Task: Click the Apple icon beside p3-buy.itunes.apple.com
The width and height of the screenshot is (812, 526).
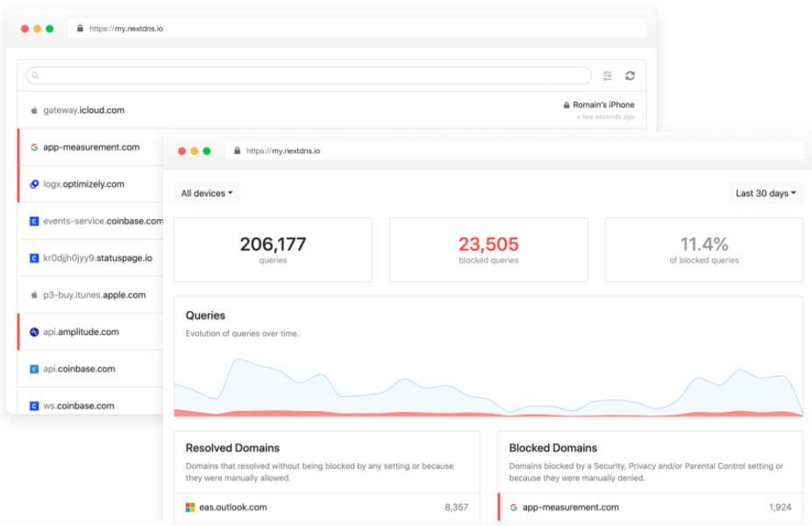Action: click(x=34, y=295)
